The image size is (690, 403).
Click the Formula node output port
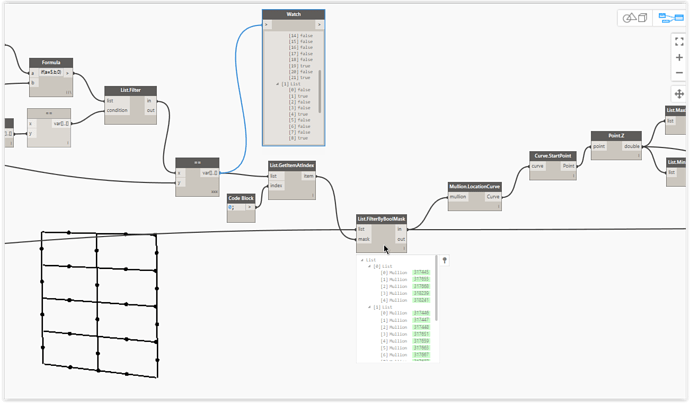click(67, 73)
